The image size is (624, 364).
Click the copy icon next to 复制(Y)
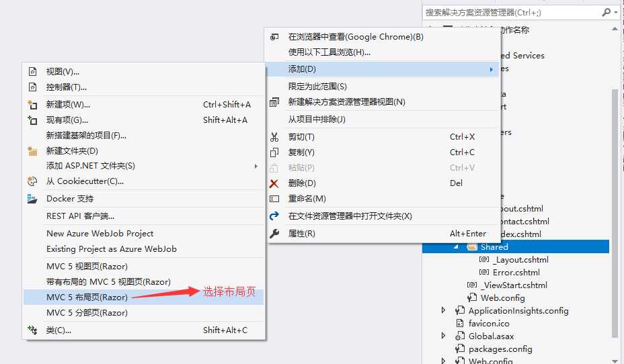274,152
